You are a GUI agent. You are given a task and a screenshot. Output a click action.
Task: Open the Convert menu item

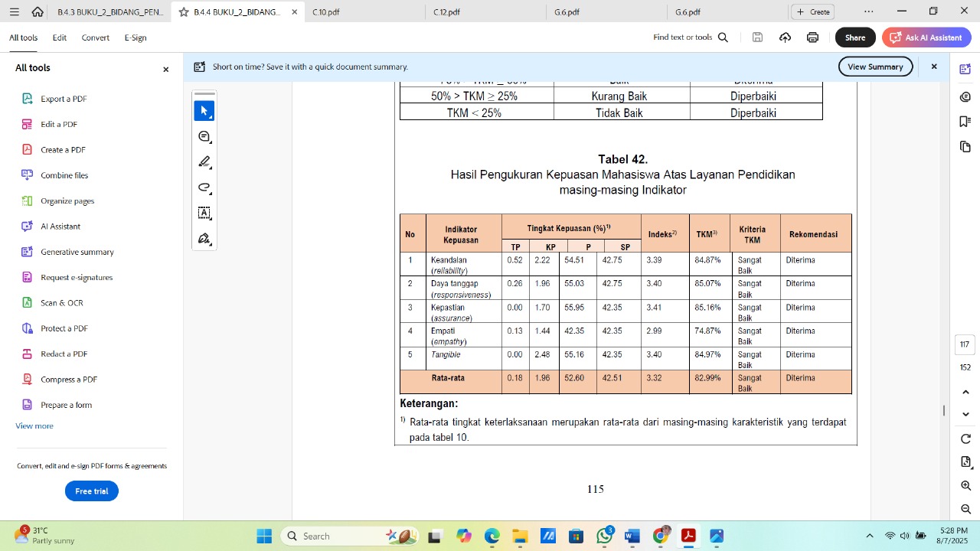[x=96, y=37]
